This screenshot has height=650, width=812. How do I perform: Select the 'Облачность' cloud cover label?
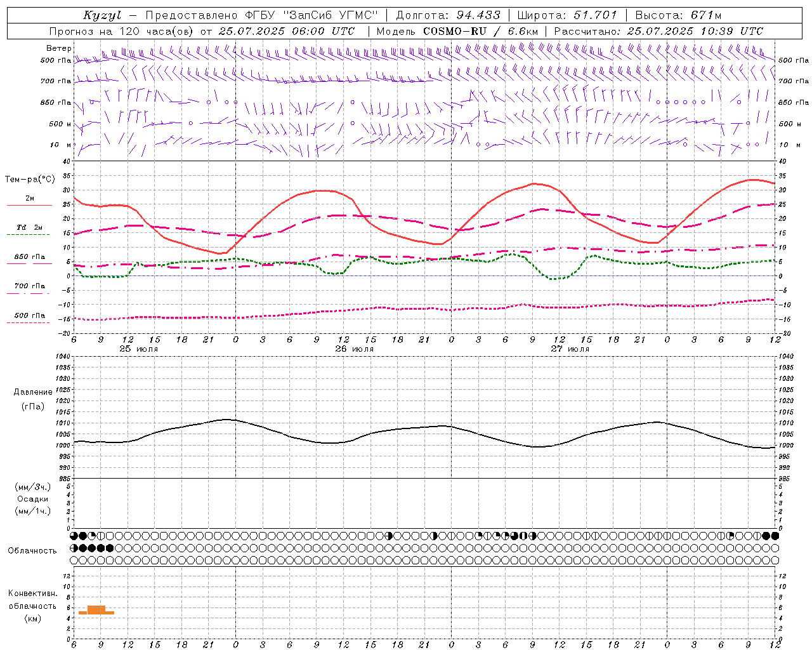click(x=32, y=551)
